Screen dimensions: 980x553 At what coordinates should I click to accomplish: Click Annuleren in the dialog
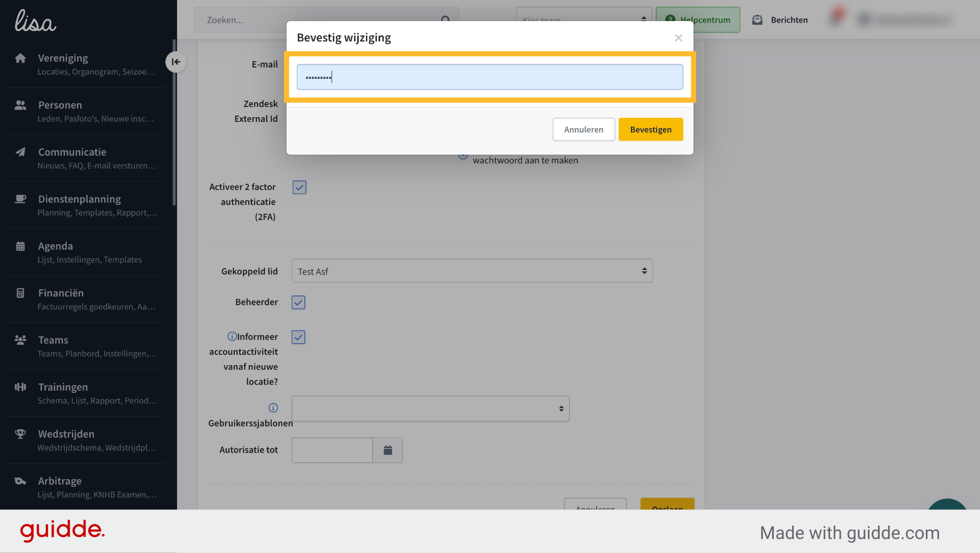(x=583, y=130)
